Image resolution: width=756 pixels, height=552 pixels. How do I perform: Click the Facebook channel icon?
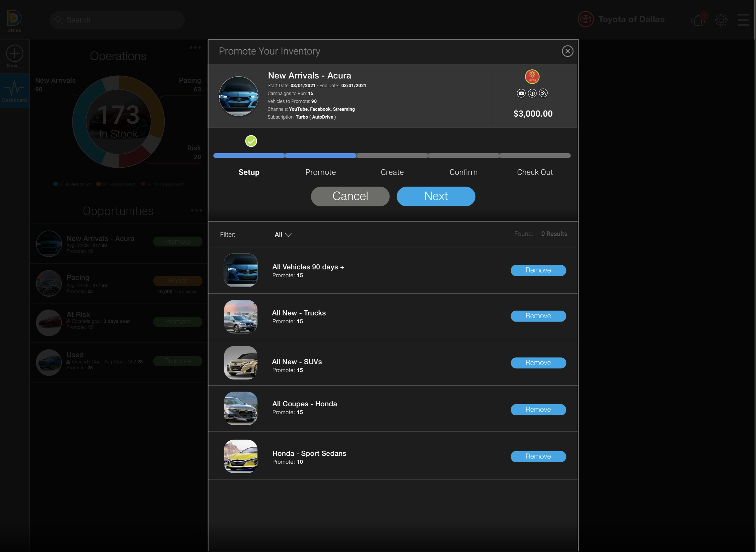pyautogui.click(x=532, y=93)
